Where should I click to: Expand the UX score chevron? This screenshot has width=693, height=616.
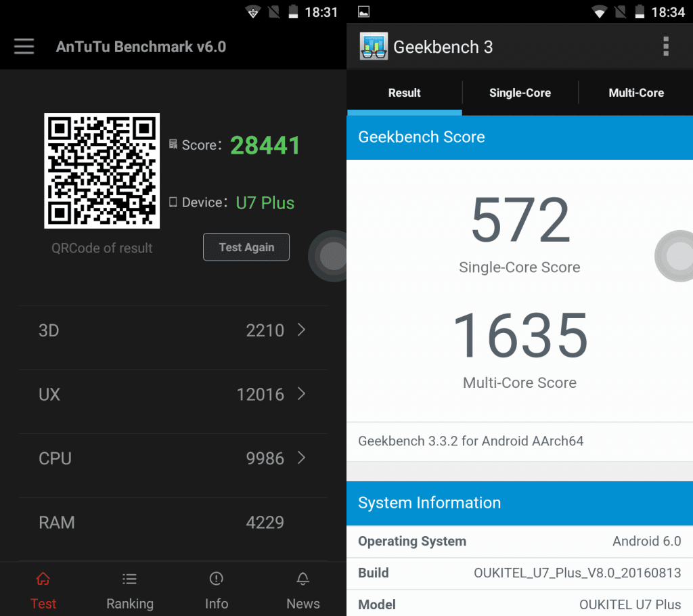(x=301, y=393)
